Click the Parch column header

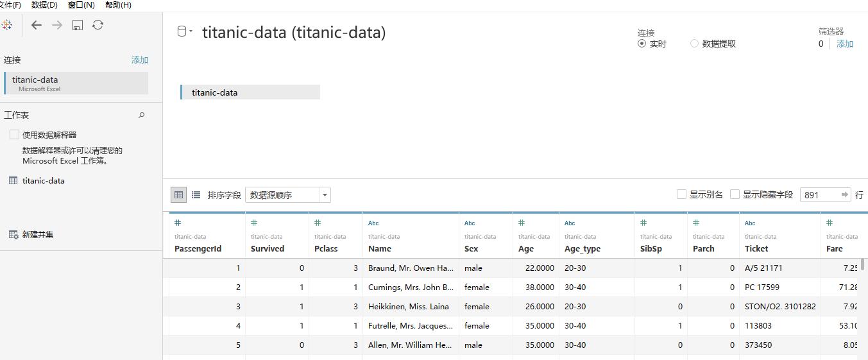click(x=704, y=248)
